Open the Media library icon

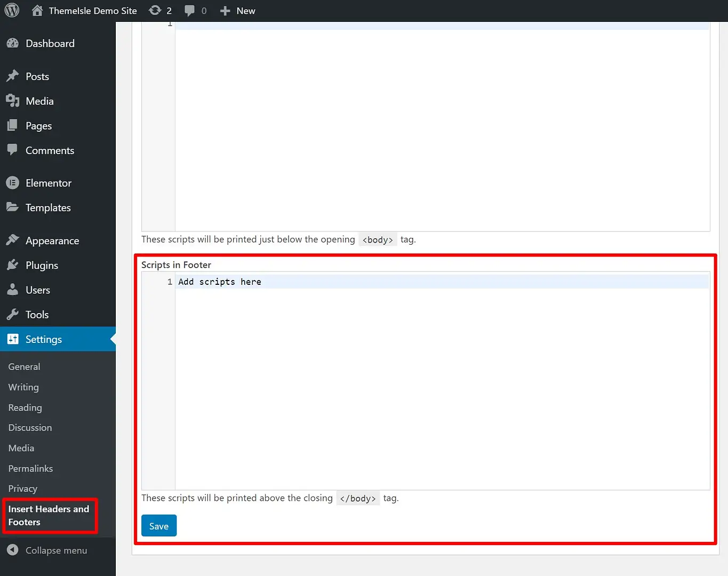point(13,101)
